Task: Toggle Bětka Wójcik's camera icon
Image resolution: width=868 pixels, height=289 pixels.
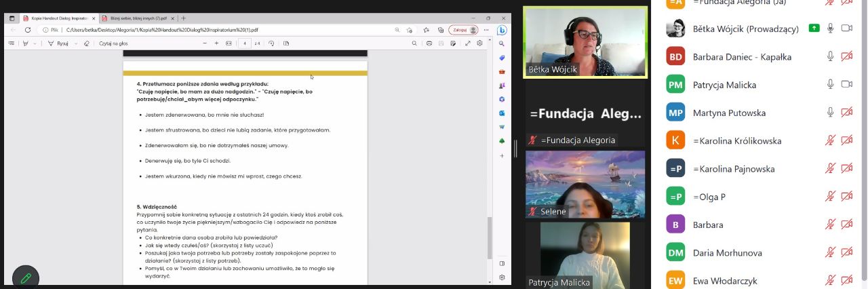Action: (846, 28)
